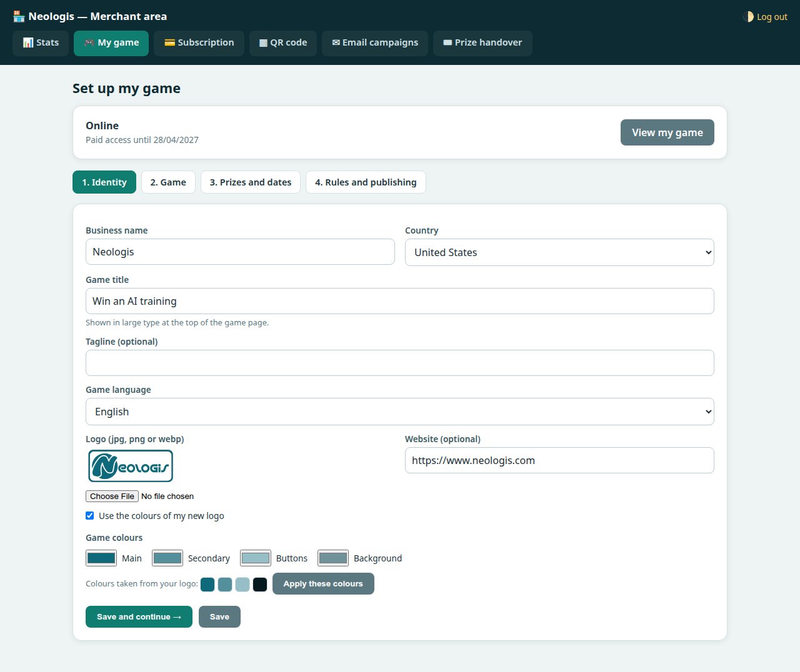Click the Tagline input field
This screenshot has height=672, width=800.
pyautogui.click(x=400, y=363)
